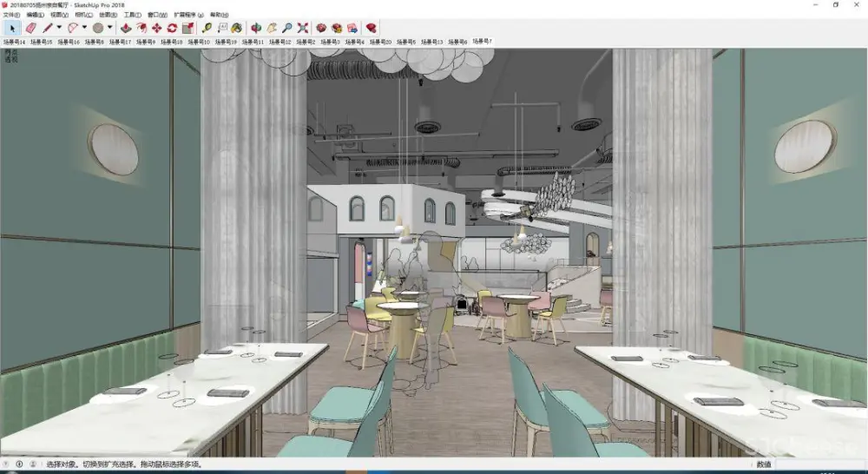Activate the Pencil line tool
The height and width of the screenshot is (474, 868).
pos(48,28)
